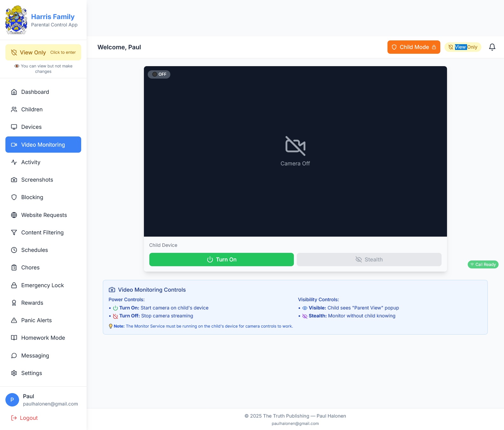
Task: Click the Panic Alerts warning triangle icon
Action: coord(14,320)
